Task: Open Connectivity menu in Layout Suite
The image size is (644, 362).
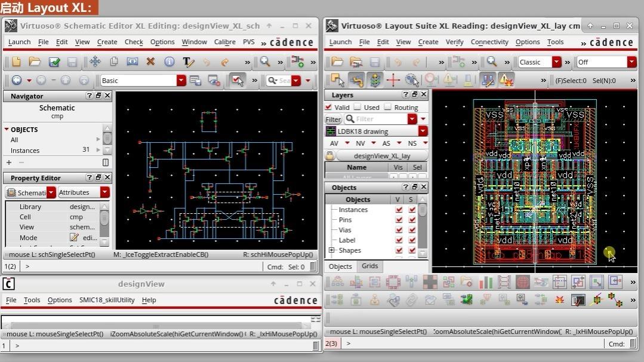Action: pos(489,42)
